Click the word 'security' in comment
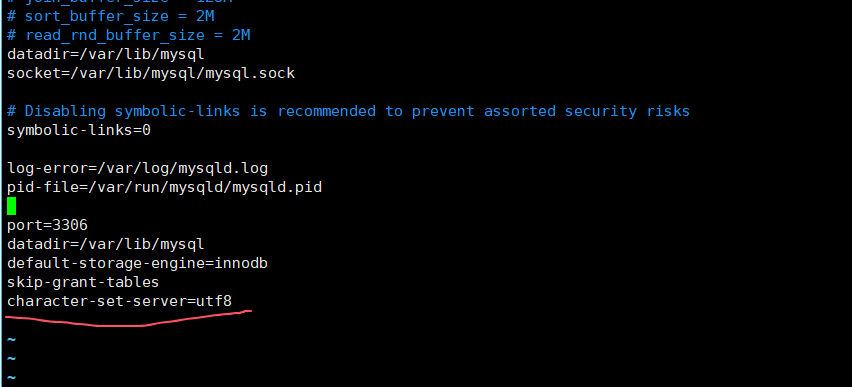 (600, 111)
